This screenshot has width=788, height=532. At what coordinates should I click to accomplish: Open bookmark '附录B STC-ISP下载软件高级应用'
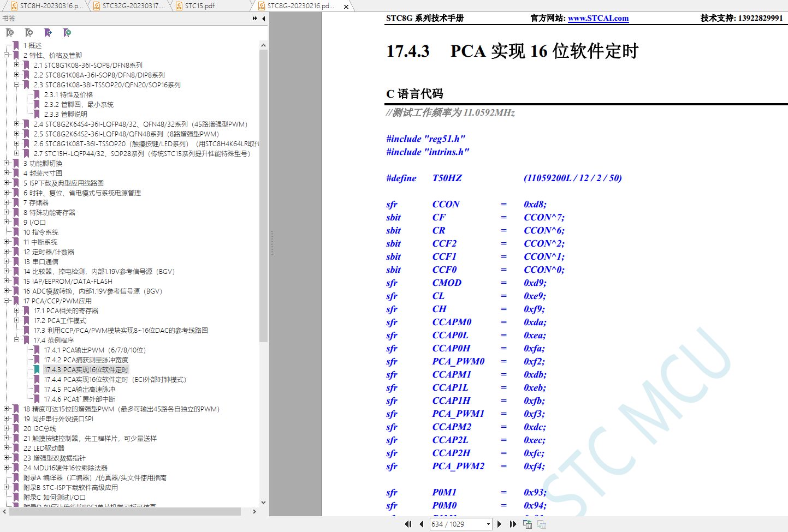point(70,487)
